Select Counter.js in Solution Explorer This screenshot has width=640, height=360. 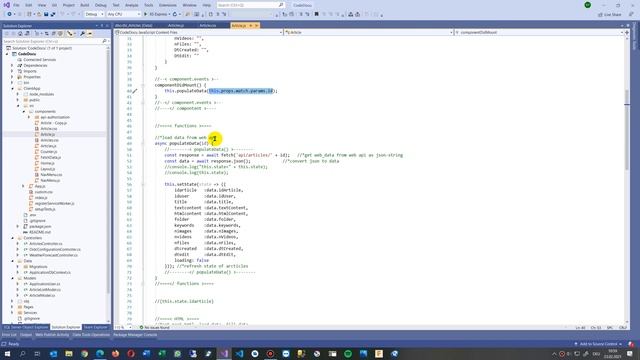[49, 151]
